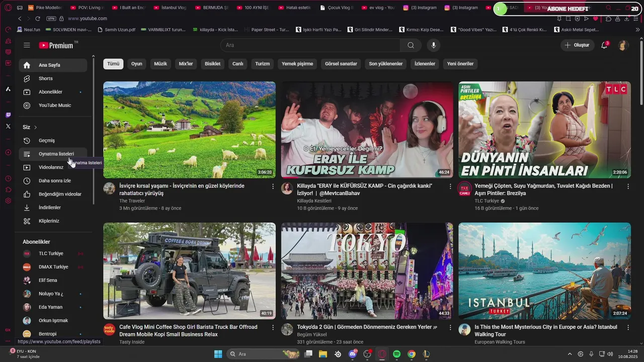Click The Traveler channel avatar
644x362 pixels.
(x=109, y=189)
